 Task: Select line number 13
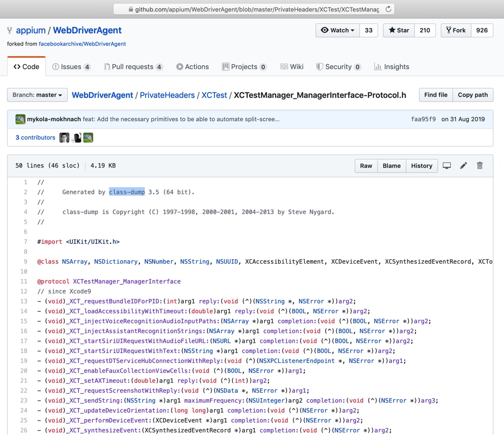(x=24, y=301)
